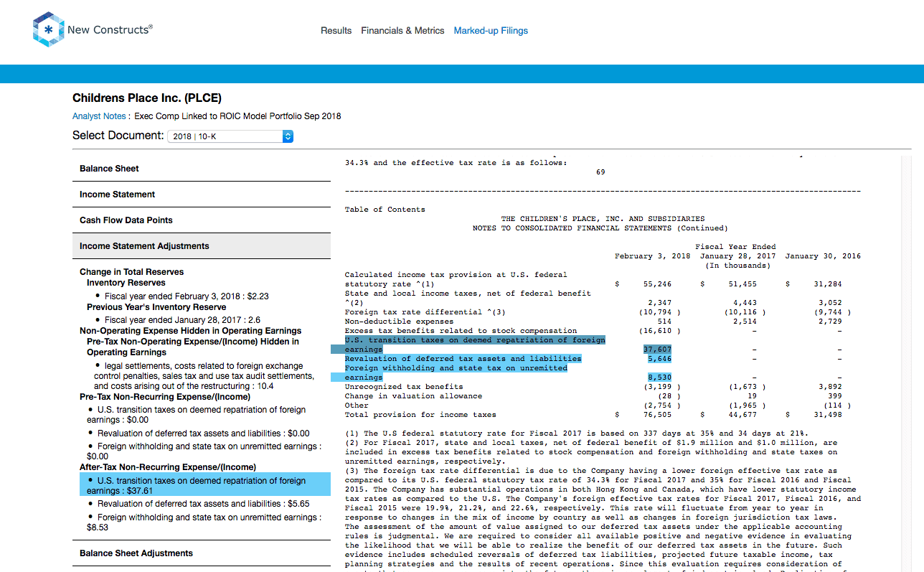This screenshot has height=572, width=924.
Task: Click the 'Table of Contents' text in filing
Action: pyautogui.click(x=385, y=210)
